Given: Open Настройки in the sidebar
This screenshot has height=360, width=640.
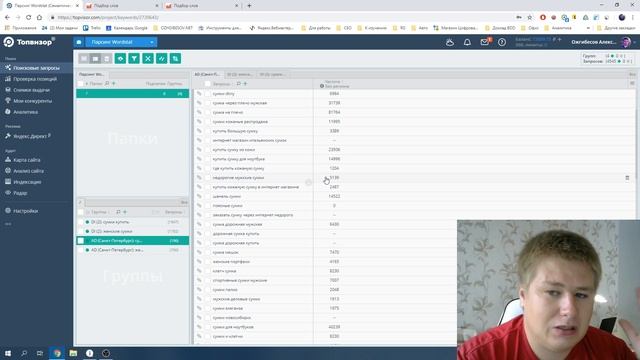Looking at the screenshot, I should point(25,211).
